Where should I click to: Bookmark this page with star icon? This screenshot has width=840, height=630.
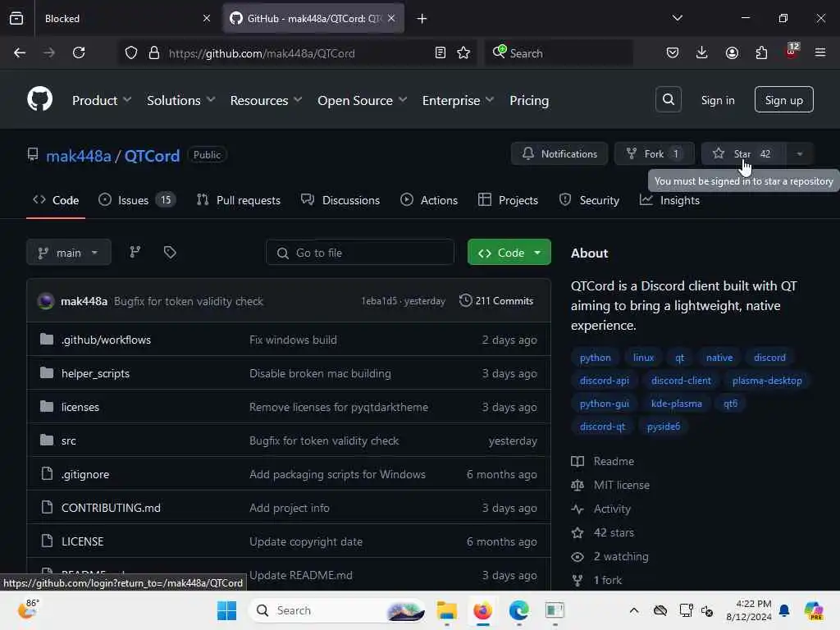pos(463,53)
